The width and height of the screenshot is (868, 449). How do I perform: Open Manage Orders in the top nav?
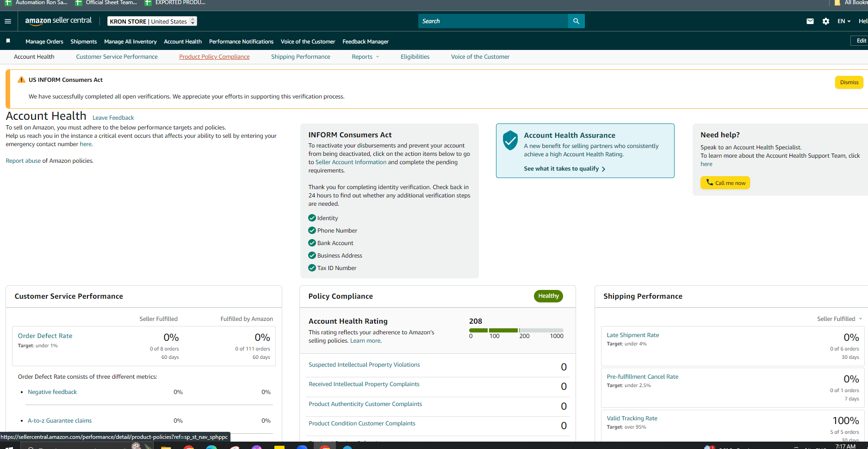[44, 42]
